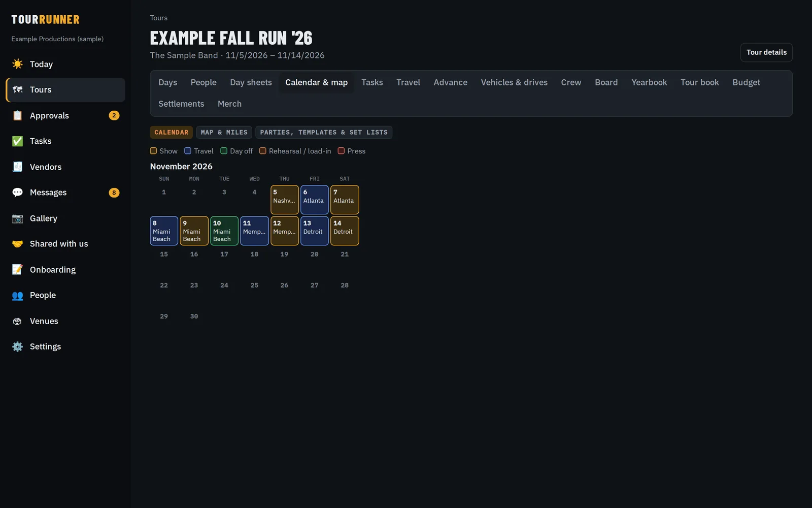Click the TourRunner logo
The width and height of the screenshot is (812, 508).
click(x=46, y=20)
